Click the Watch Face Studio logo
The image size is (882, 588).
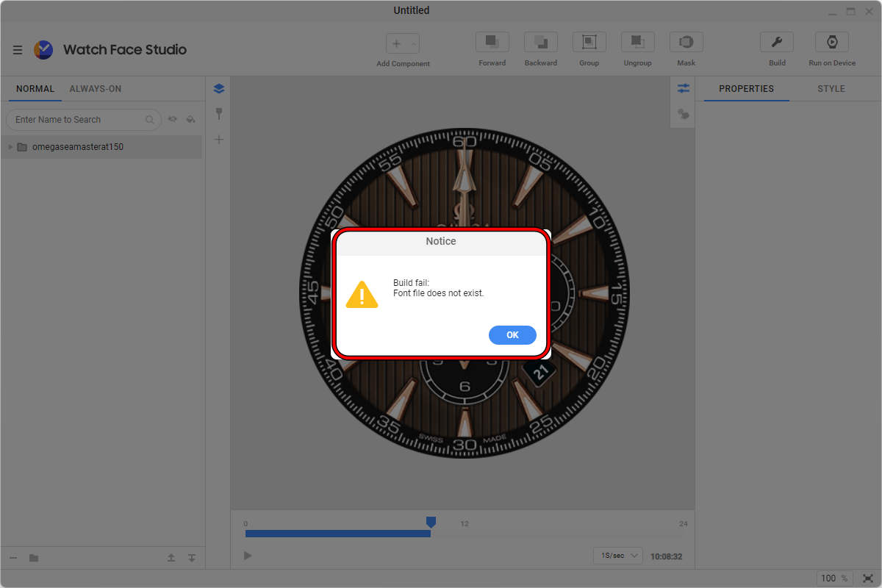coord(43,50)
